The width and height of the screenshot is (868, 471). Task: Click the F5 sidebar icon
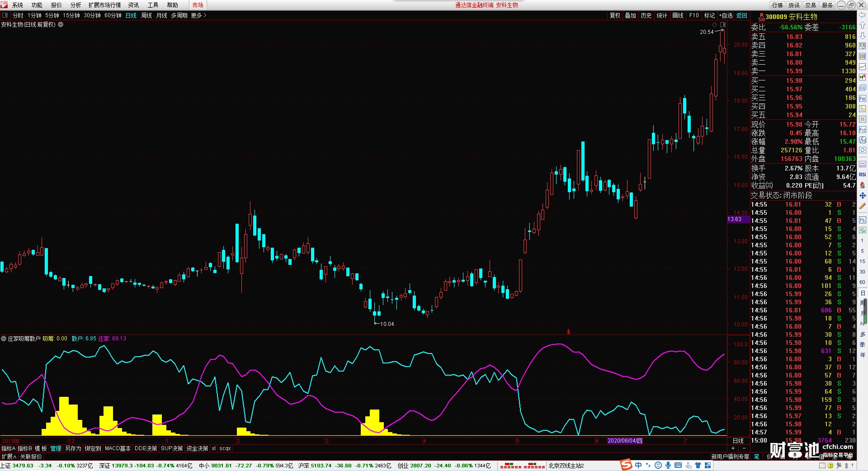863,220
